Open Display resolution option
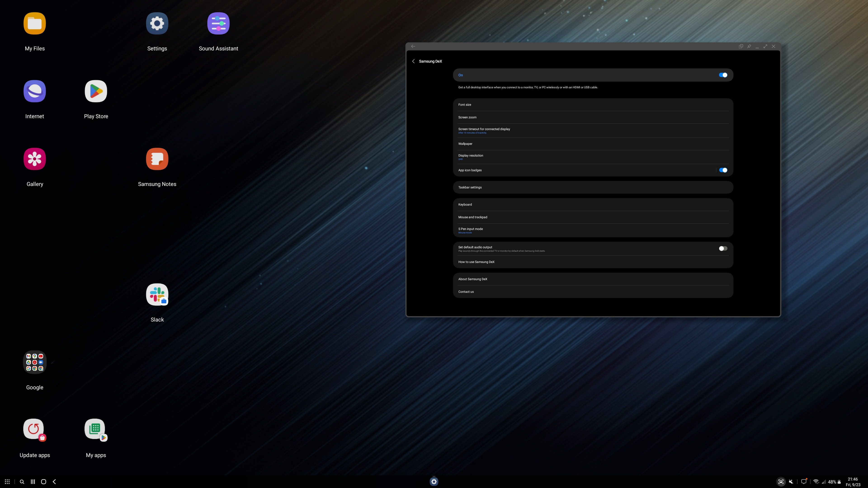This screenshot has height=488, width=868. click(x=593, y=157)
